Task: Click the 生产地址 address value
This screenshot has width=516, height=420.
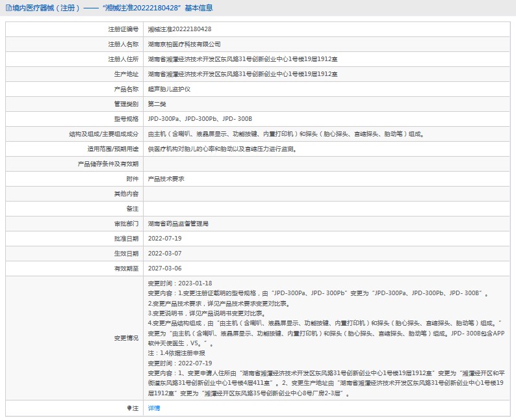Action: pyautogui.click(x=242, y=74)
